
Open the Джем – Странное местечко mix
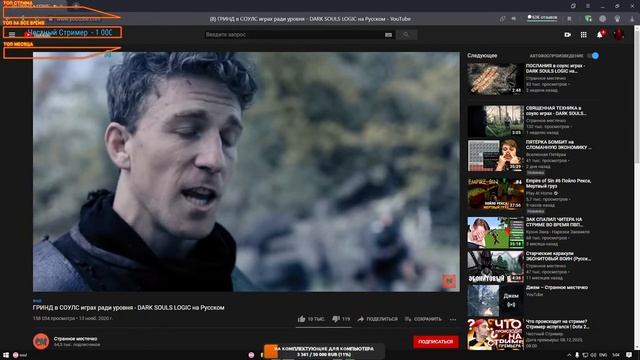pos(496,301)
